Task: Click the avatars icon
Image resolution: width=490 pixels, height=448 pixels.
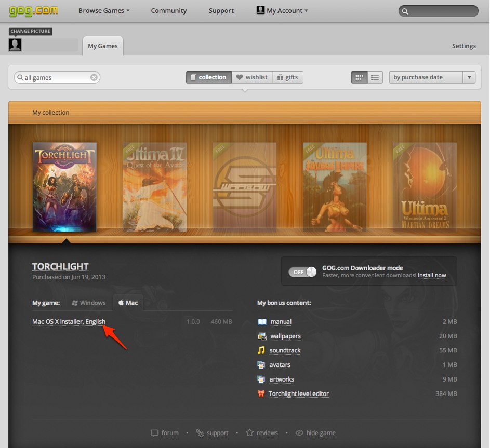Action: click(x=261, y=364)
